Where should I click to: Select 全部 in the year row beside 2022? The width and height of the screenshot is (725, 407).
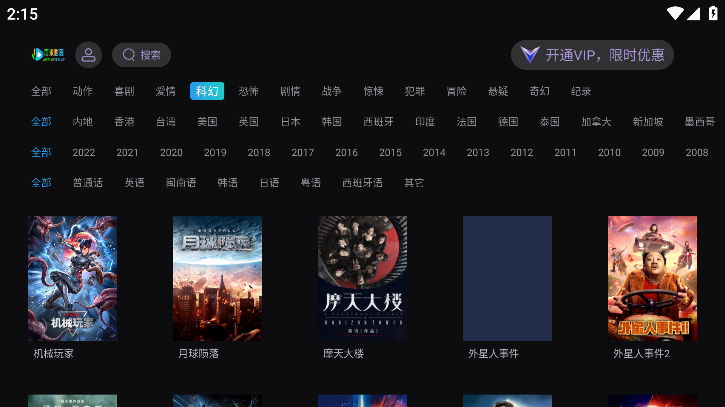(41, 152)
